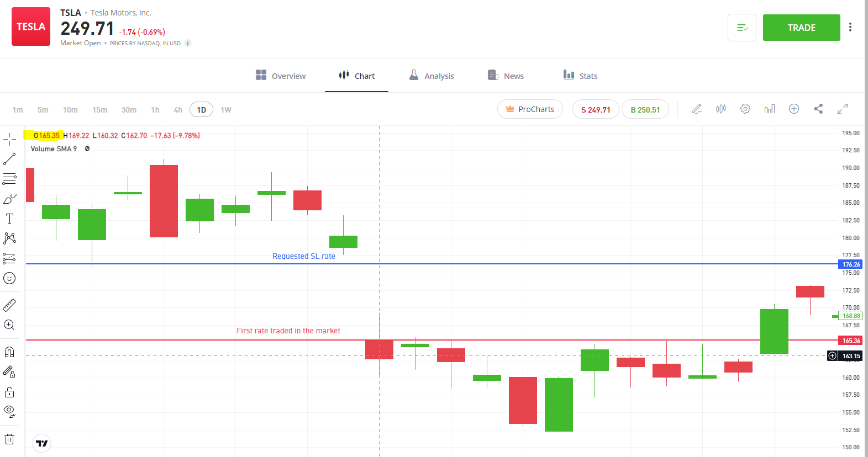868x457 pixels.
Task: Switch to the Overview tab
Action: [x=281, y=76]
